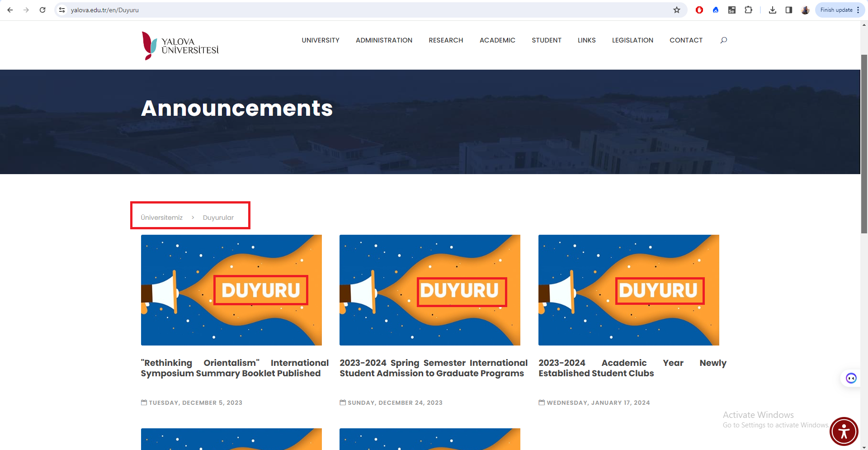The image size is (868, 450).
Task: Open the CONTACT menu
Action: click(x=686, y=40)
